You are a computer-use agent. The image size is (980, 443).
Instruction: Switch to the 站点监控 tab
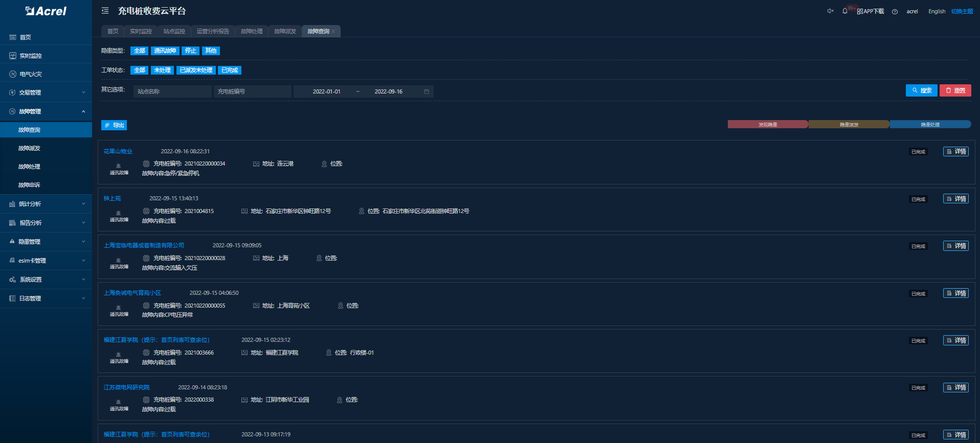(x=174, y=31)
